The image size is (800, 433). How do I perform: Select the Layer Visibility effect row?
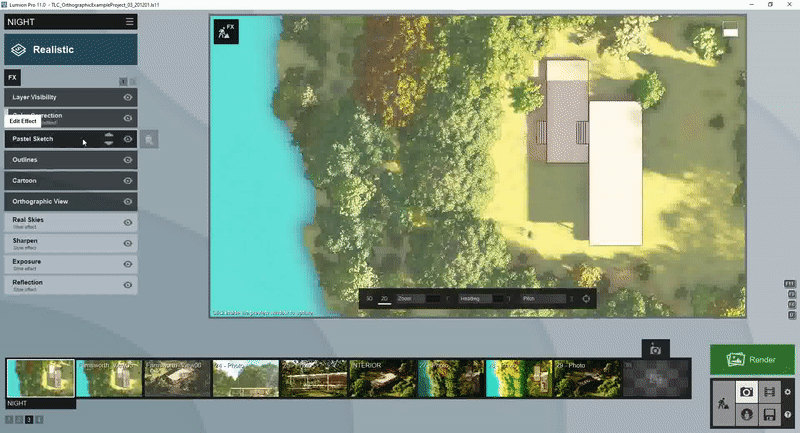(x=71, y=97)
